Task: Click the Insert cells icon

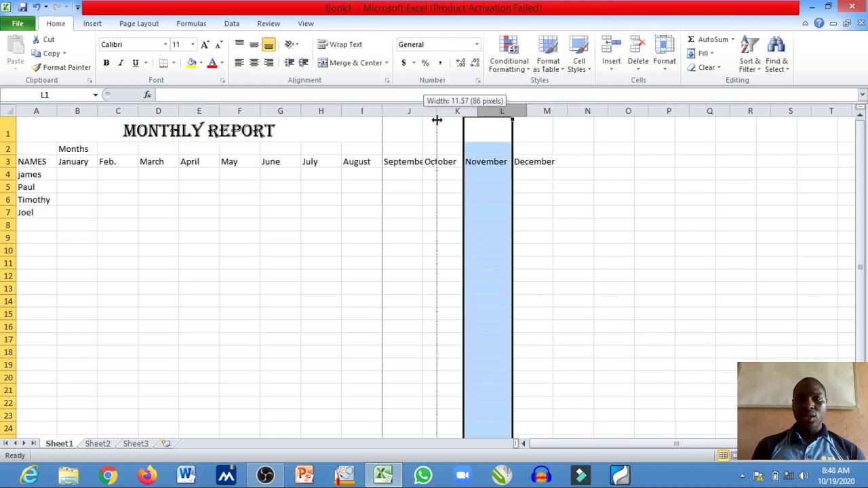Action: (x=611, y=45)
